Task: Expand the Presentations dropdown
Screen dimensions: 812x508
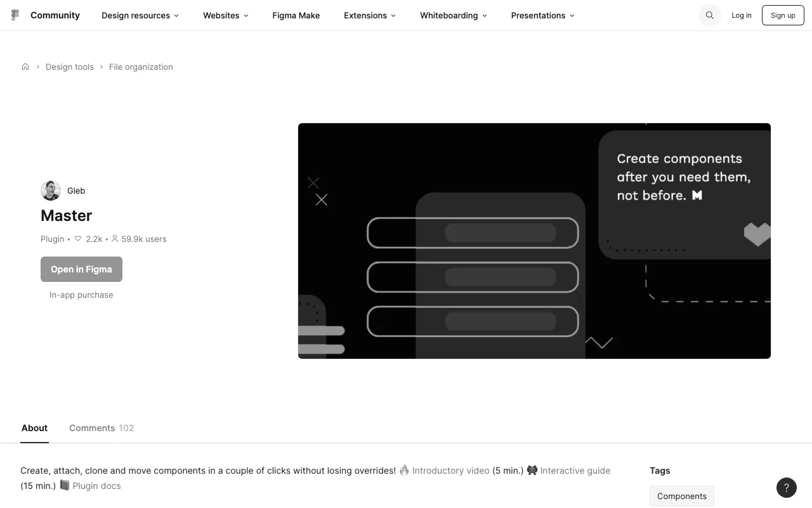Action: click(543, 15)
